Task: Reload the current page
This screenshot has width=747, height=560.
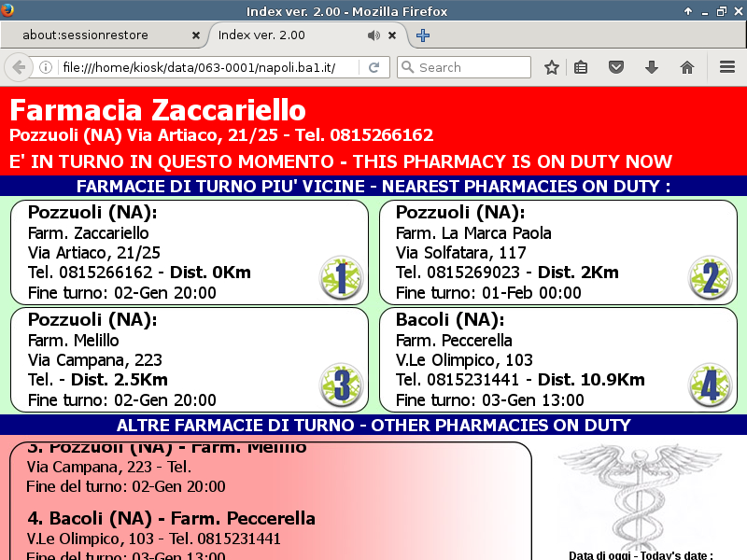Action: click(373, 67)
